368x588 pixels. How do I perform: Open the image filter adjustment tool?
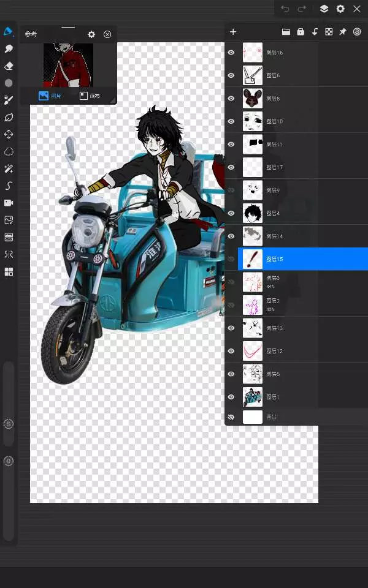[8, 237]
